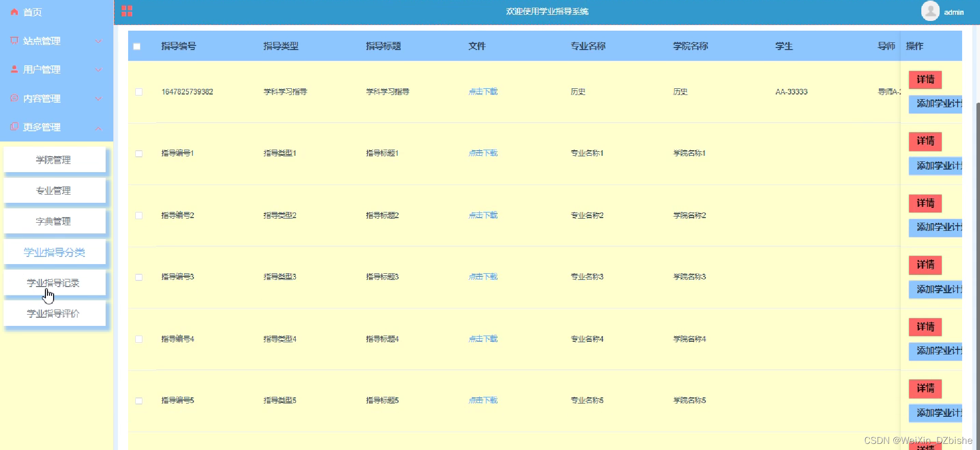Click 添加学业计划 for 指导编号1 row
This screenshot has width=980, height=450.
(936, 165)
